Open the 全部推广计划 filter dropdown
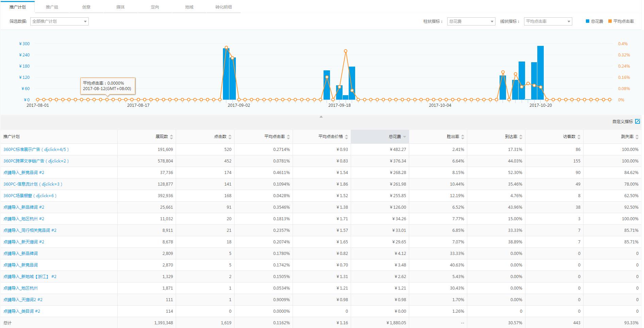 point(59,21)
